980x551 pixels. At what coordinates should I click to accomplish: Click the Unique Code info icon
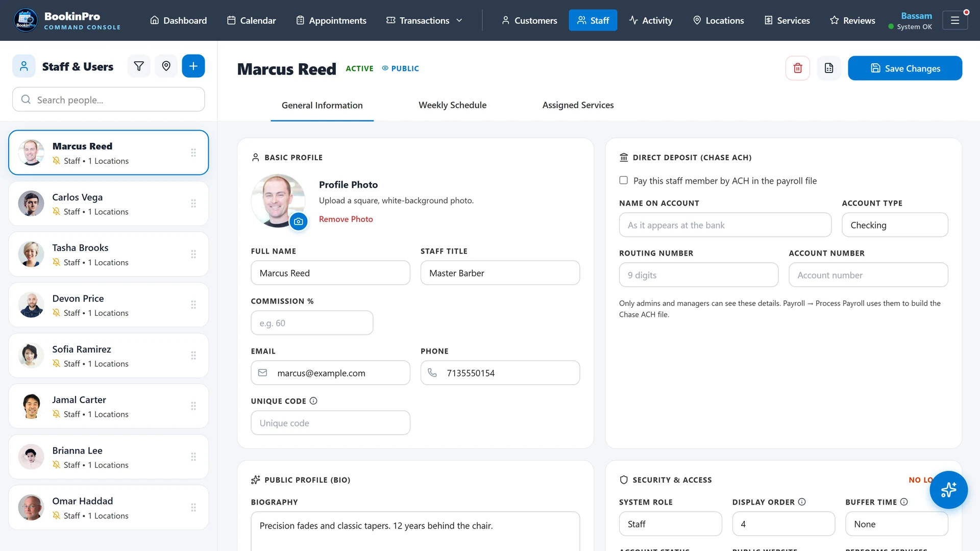(313, 401)
